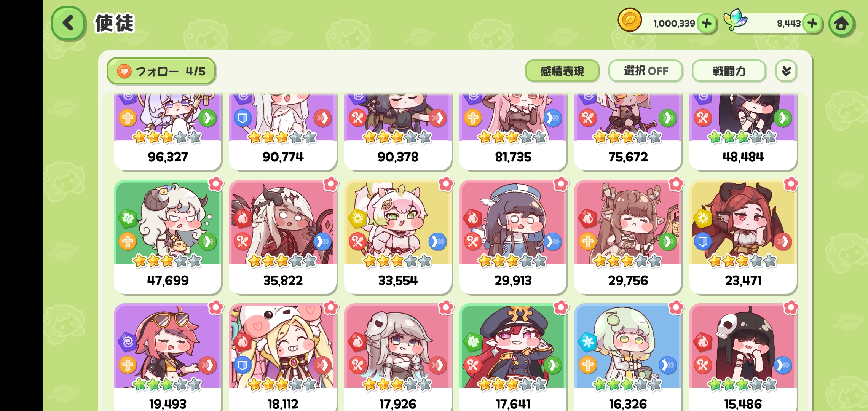The width and height of the screenshot is (868, 411).
Task: Add crystal currency with the plus icon
Action: pyautogui.click(x=812, y=24)
